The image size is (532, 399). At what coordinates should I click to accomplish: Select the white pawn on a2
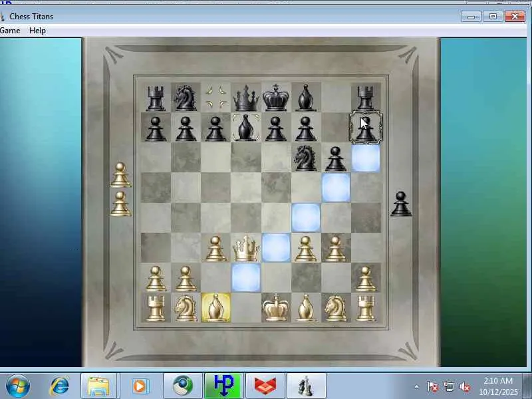click(156, 279)
